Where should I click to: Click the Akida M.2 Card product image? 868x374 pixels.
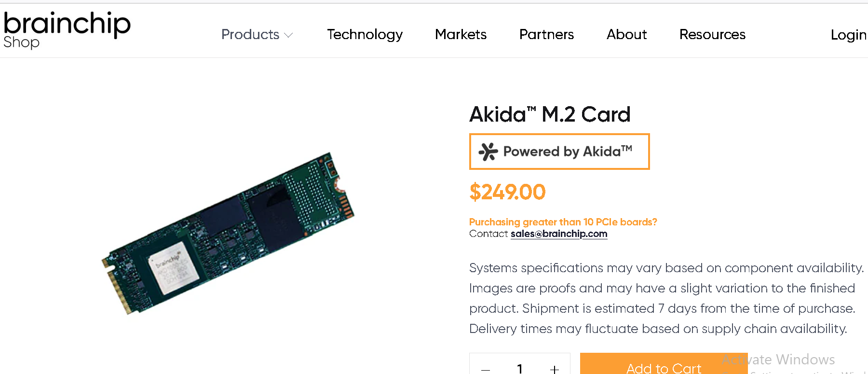point(228,233)
